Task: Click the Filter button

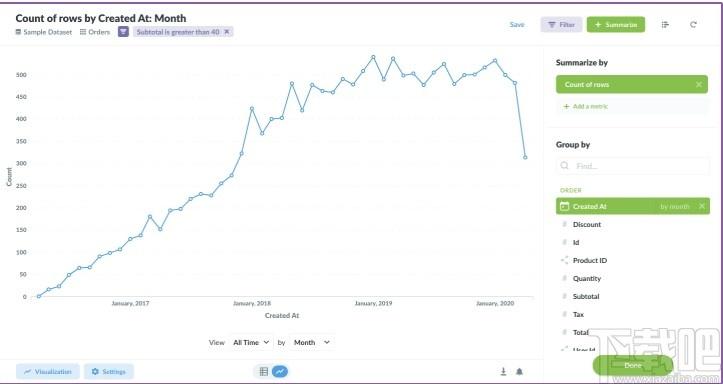Action: (562, 25)
